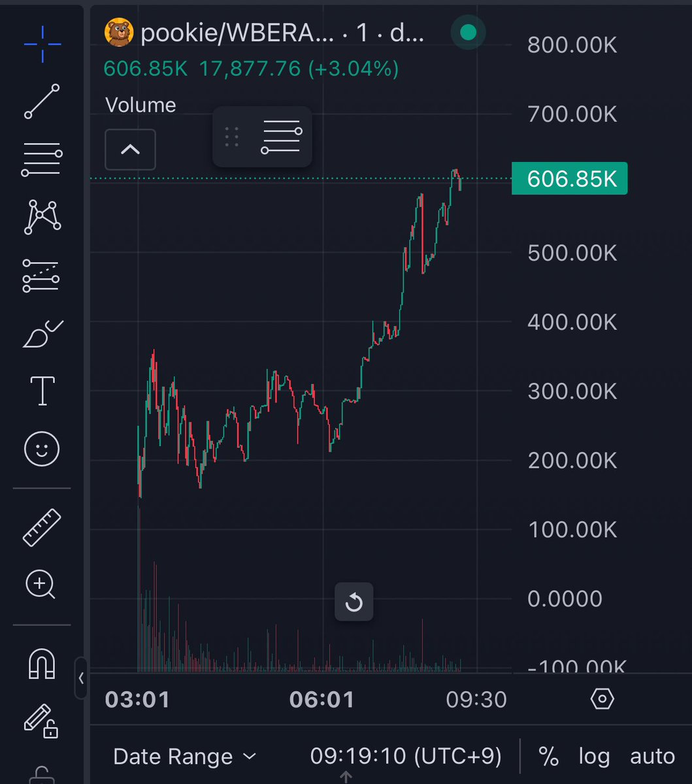This screenshot has height=784, width=692.
Task: Click the 0.0000 price axis label
Action: coord(565,599)
